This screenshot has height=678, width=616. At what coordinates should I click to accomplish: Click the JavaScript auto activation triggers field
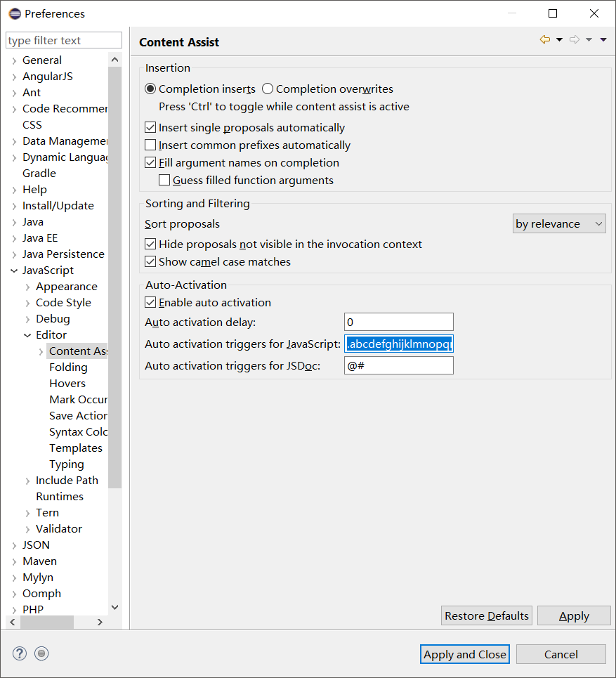398,344
